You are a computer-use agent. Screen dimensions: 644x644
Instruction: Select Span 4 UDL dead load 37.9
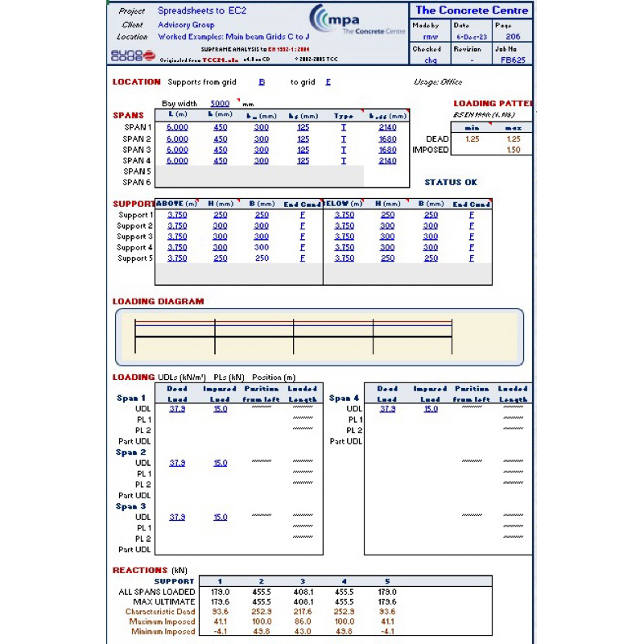click(x=387, y=409)
